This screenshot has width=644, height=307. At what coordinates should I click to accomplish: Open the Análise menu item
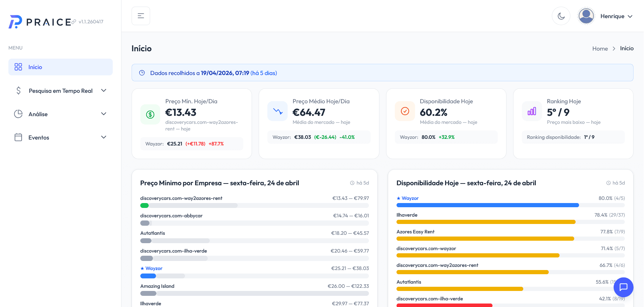click(x=60, y=114)
